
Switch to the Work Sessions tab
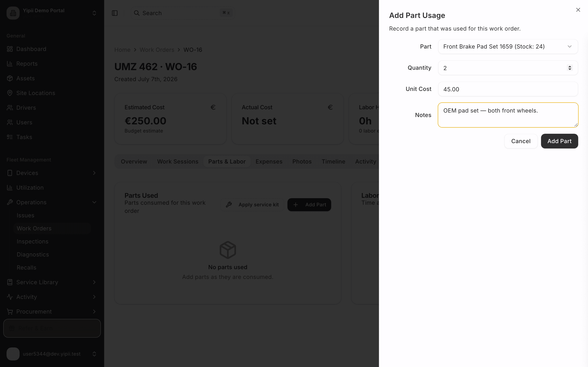(178, 162)
